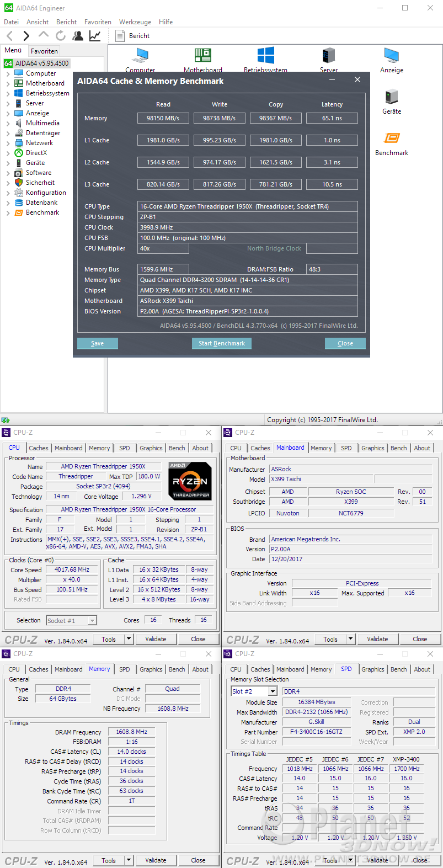This screenshot has width=443, height=868.
Task: Click Close button in Memory CPU-Z window
Action: coord(198,860)
